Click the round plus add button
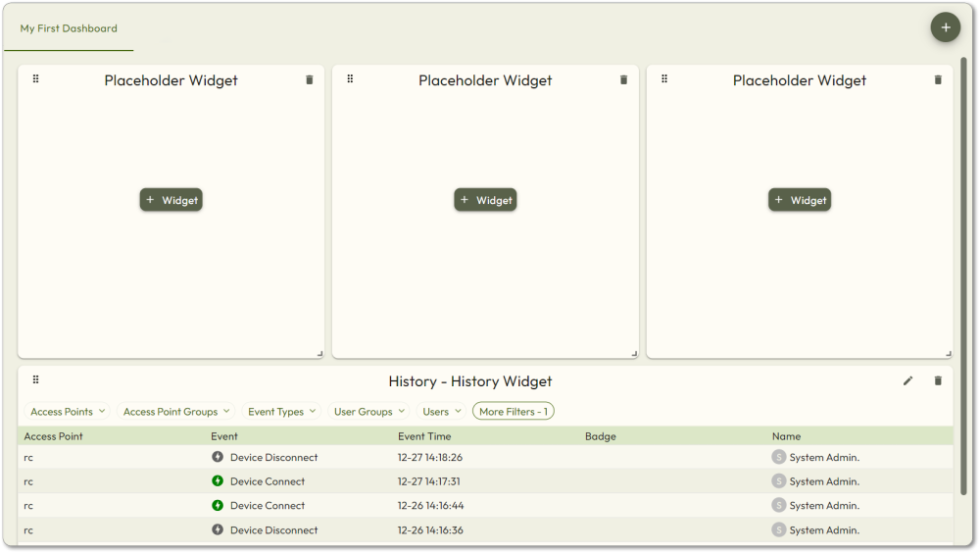The image size is (980, 553). (945, 27)
